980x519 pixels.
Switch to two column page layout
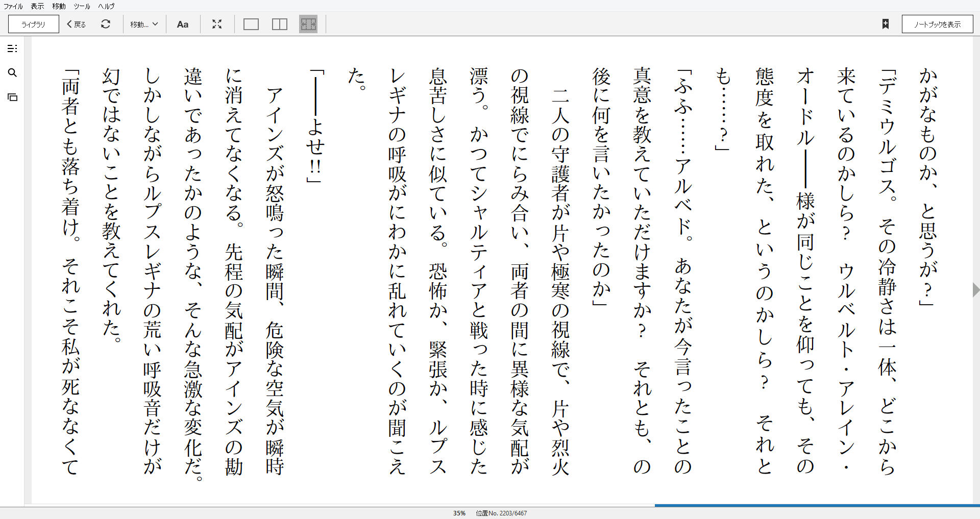coord(279,24)
